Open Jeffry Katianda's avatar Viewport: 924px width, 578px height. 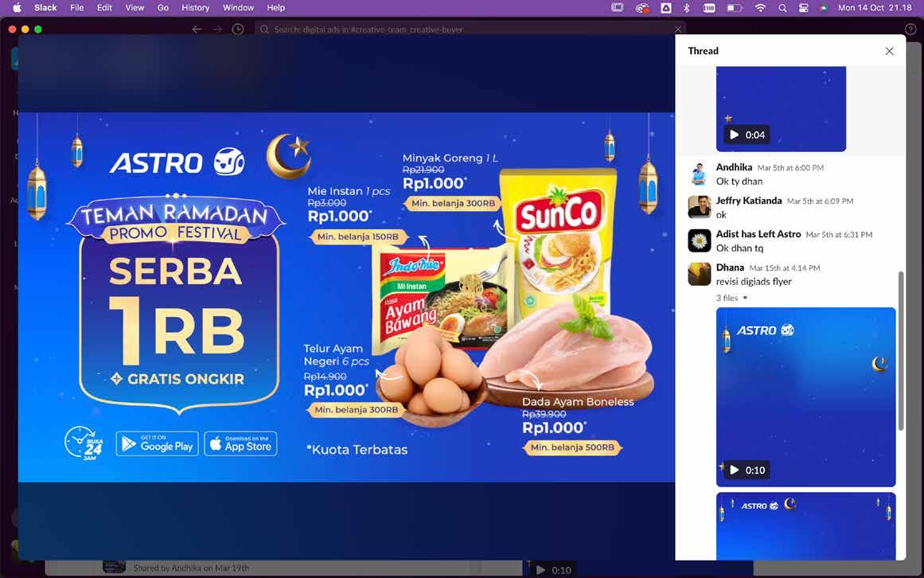click(700, 208)
